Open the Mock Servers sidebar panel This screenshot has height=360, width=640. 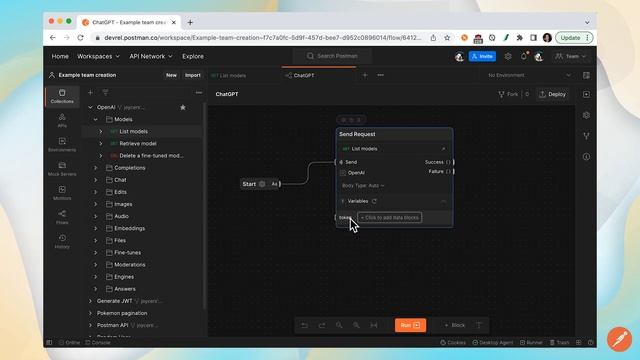pyautogui.click(x=62, y=169)
